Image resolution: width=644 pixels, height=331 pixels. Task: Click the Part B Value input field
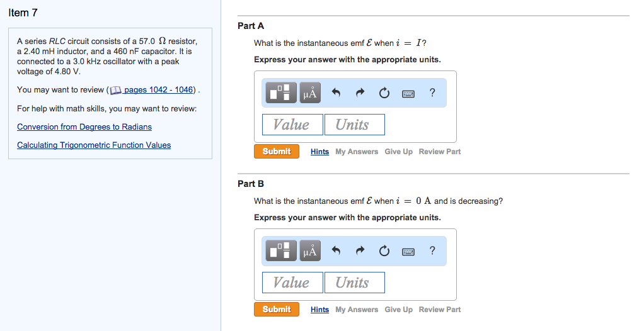click(x=292, y=283)
